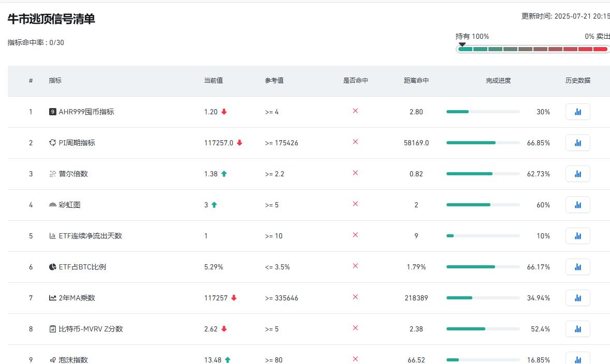View history data for 普尔倍数
This screenshot has height=364, width=610.
577,174
